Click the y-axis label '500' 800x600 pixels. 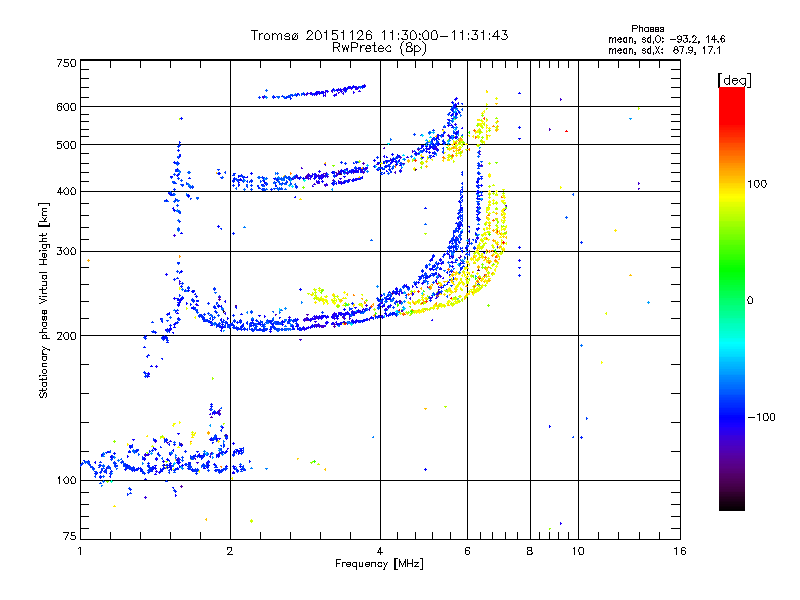[67, 145]
